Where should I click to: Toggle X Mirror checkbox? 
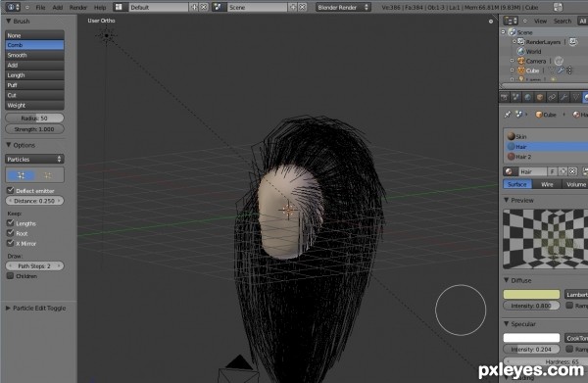pos(11,243)
